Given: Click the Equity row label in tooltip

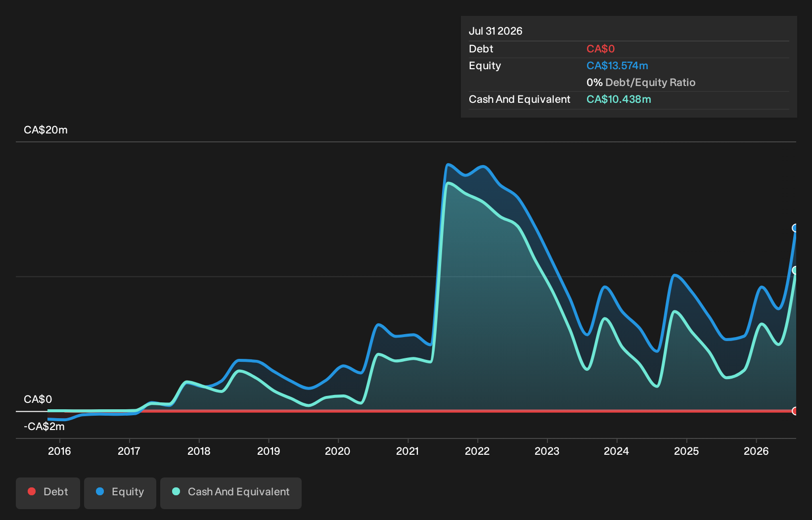Looking at the screenshot, I should (485, 66).
